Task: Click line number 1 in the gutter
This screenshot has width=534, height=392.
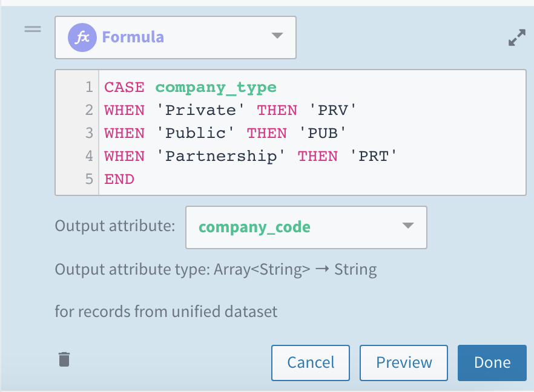Action: click(x=89, y=88)
